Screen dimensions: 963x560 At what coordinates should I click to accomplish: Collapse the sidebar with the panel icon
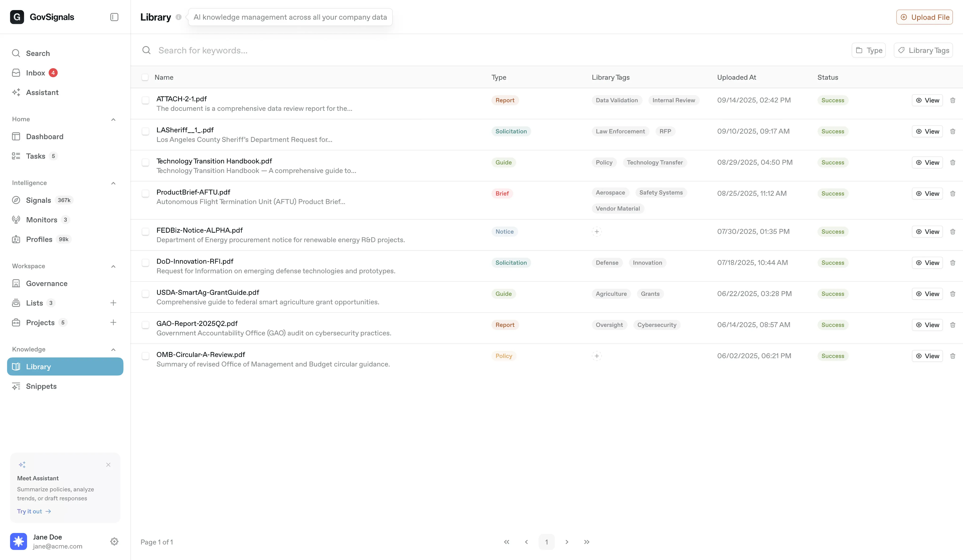coord(114,17)
